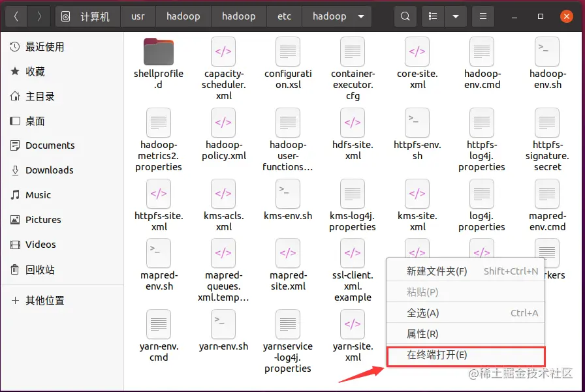The height and width of the screenshot is (392, 585).
Task: Select yarn-env.sh file icon
Action: (x=223, y=324)
